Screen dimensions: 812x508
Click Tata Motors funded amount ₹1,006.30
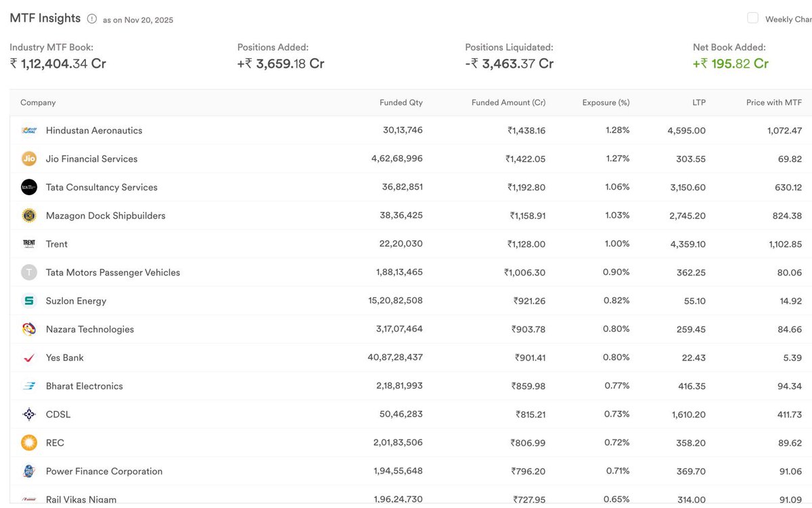[x=524, y=272]
